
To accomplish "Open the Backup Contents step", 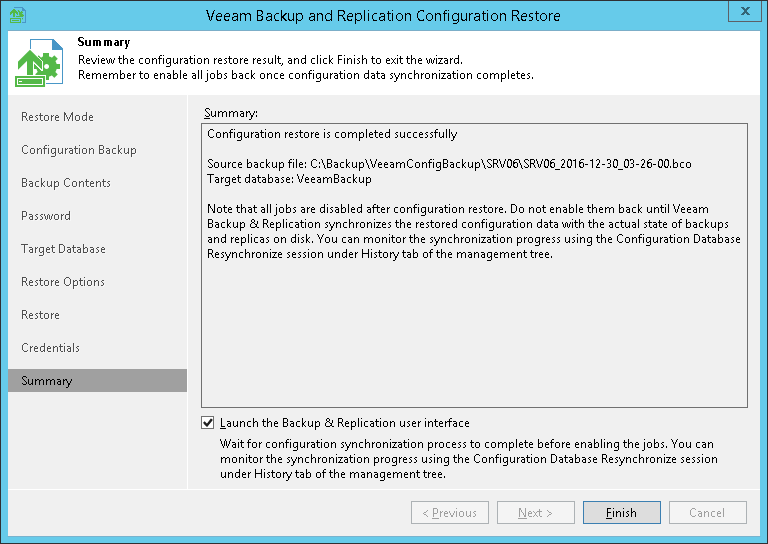I will point(66,183).
